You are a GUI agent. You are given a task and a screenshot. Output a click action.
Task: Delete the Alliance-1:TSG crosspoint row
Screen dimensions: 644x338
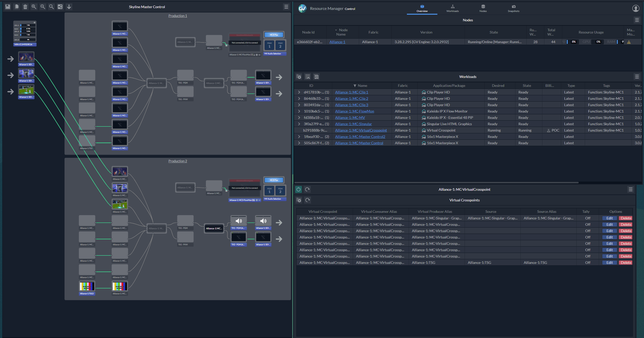[x=625, y=263]
